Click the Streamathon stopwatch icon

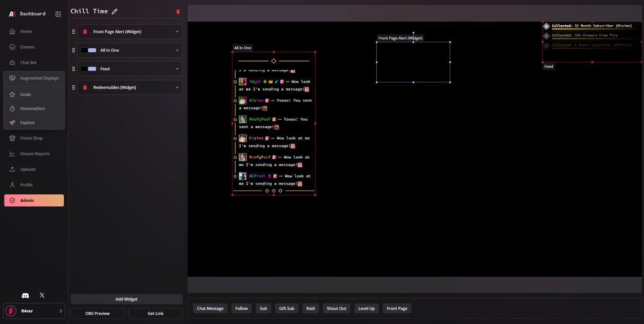12,108
